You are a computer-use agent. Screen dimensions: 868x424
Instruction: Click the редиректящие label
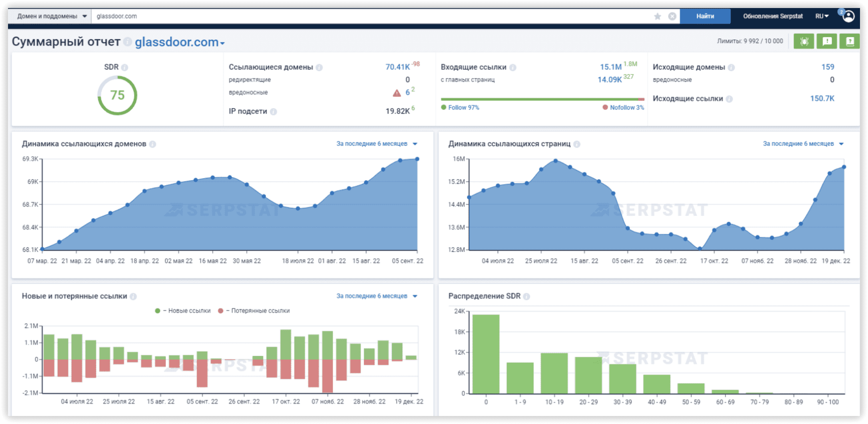pos(250,80)
